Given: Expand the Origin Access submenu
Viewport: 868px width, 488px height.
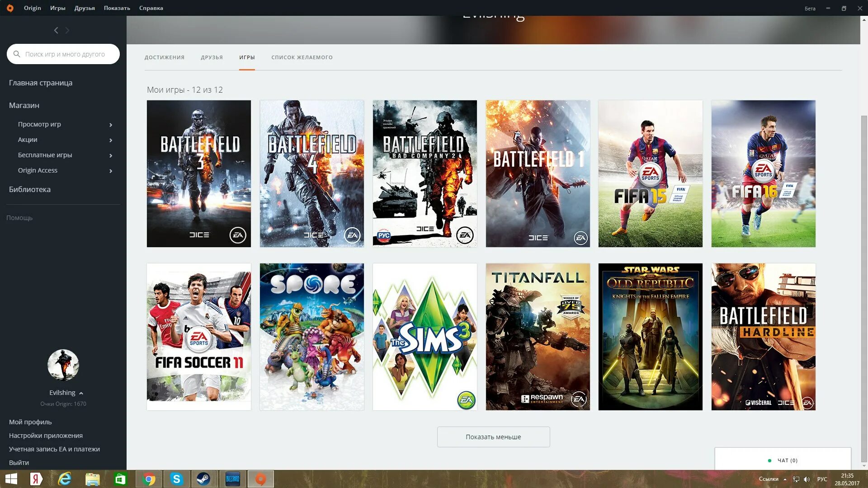Looking at the screenshot, I should 111,171.
